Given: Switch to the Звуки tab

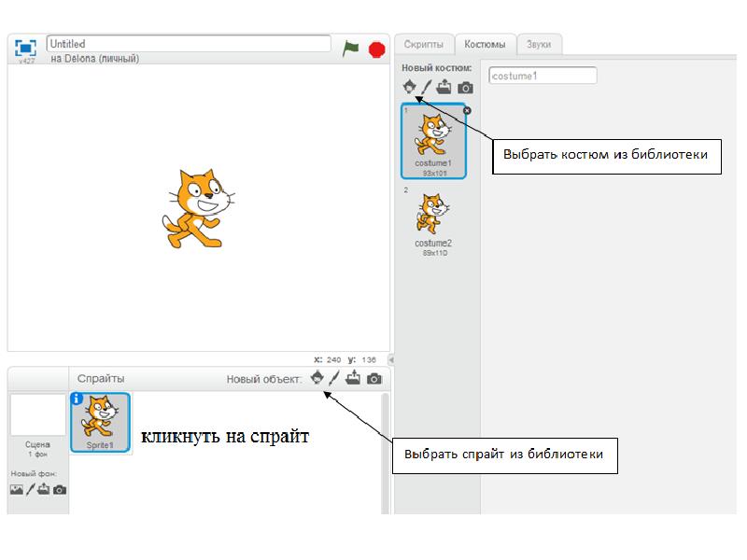Looking at the screenshot, I should click(x=538, y=44).
